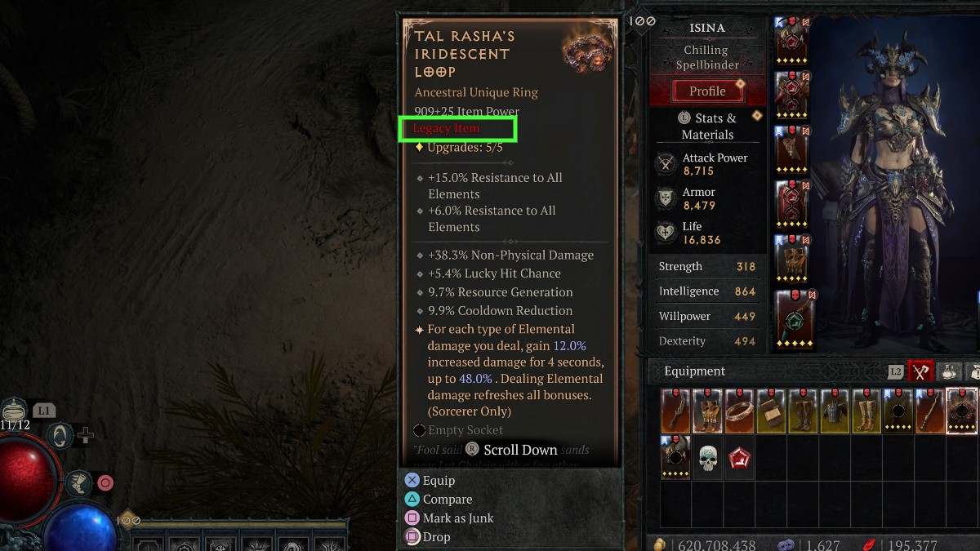Select the staff item in Equipment grid

click(x=931, y=411)
